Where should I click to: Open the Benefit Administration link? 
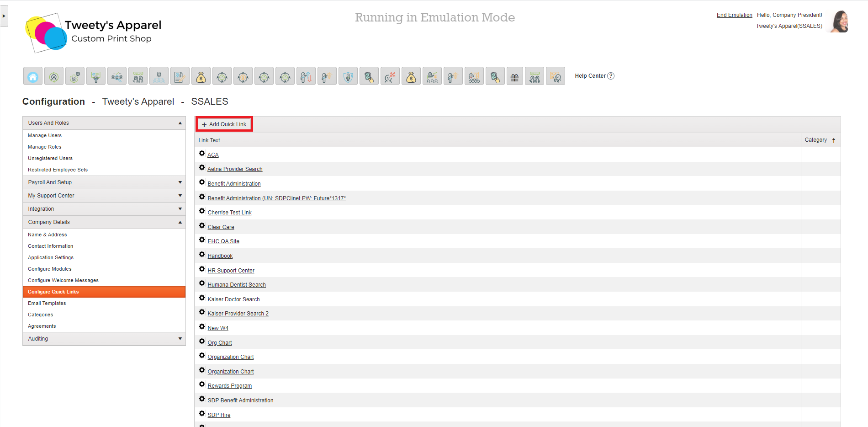coord(234,184)
